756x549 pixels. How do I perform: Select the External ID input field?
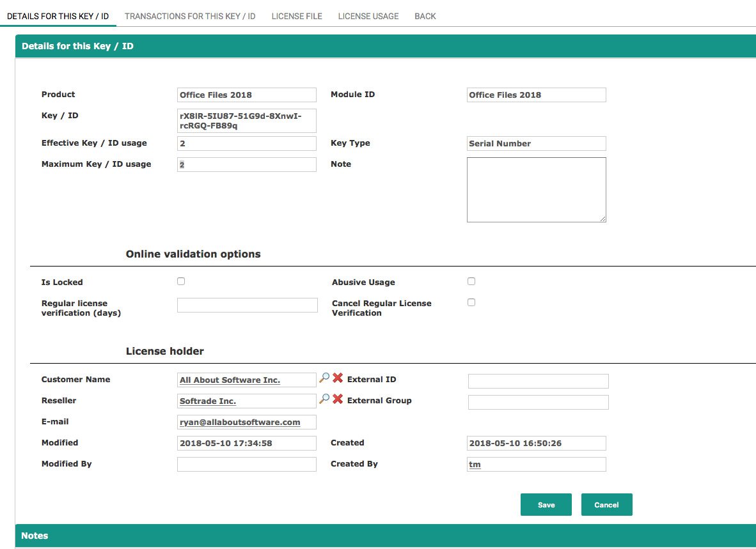pyautogui.click(x=538, y=382)
